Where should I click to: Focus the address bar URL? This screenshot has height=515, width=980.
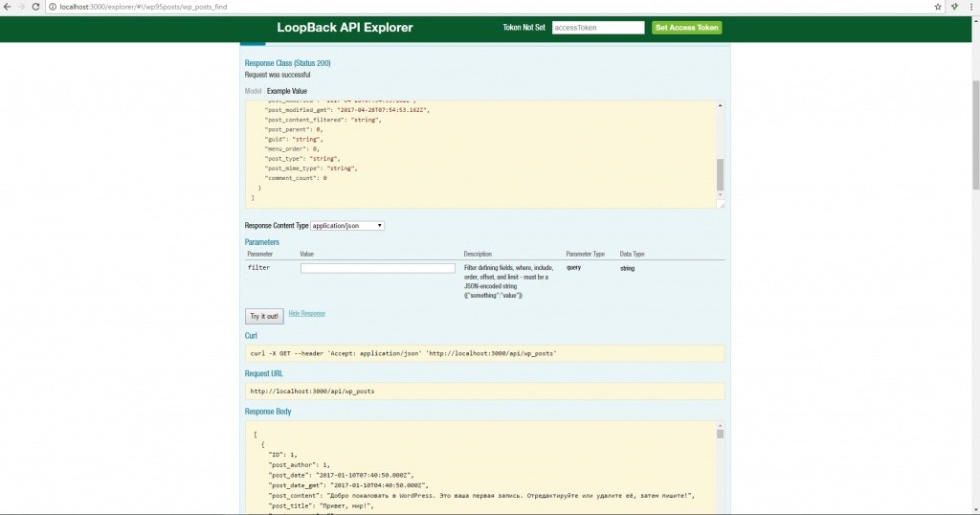pyautogui.click(x=144, y=7)
